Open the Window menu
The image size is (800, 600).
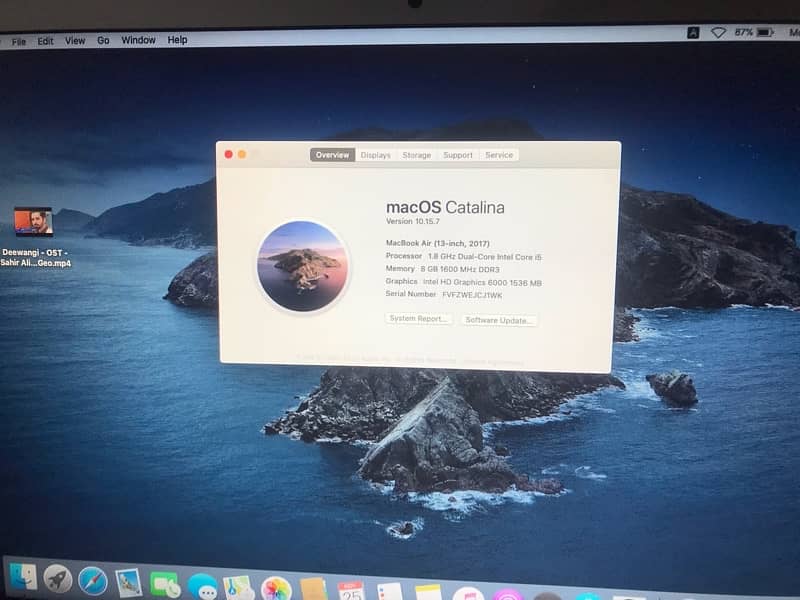138,41
